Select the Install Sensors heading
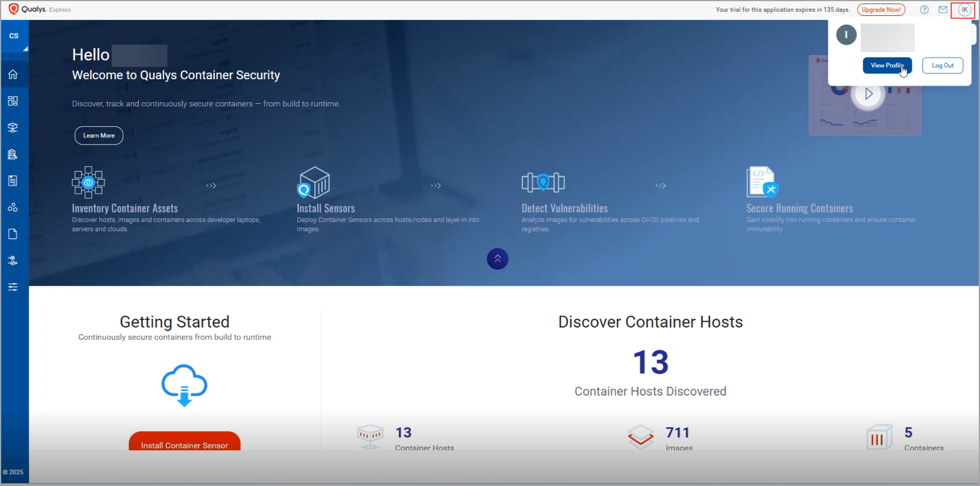980x486 pixels. (326, 208)
